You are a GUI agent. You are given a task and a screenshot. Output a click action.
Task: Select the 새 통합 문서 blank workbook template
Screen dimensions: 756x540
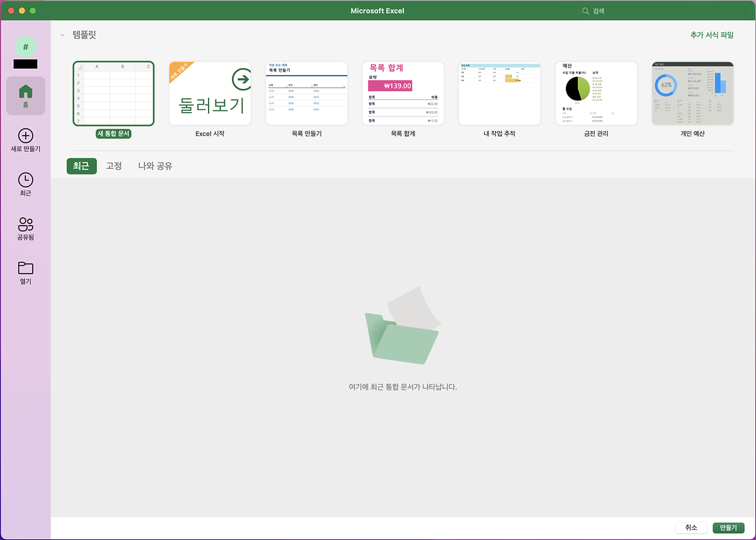[113, 94]
